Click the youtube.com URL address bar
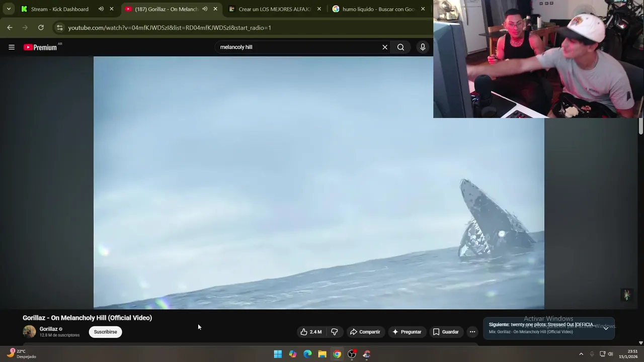Viewport: 644px width, 362px height. pos(170,28)
